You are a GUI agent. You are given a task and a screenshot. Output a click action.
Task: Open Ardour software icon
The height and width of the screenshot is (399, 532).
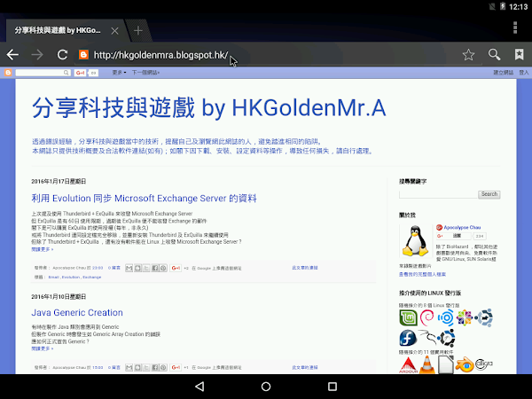coord(408,365)
